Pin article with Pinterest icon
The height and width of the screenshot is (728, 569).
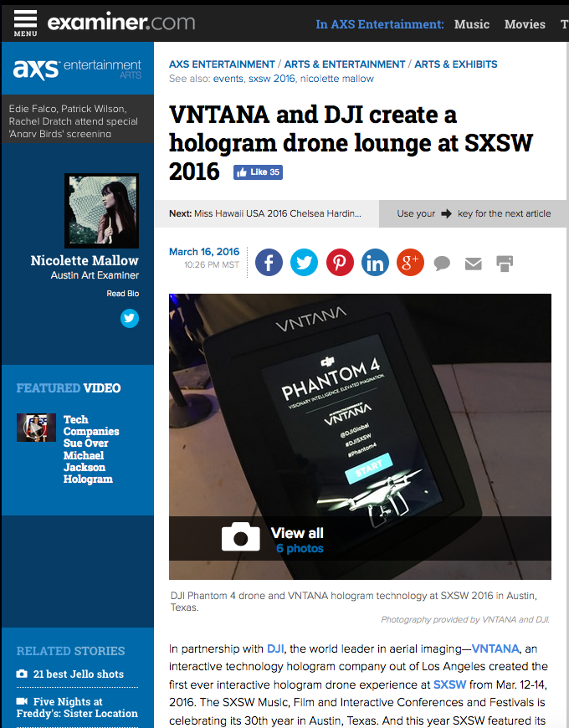pos(340,263)
